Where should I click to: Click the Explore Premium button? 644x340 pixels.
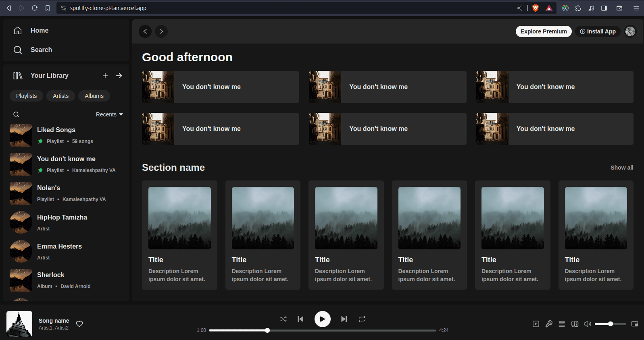click(543, 31)
